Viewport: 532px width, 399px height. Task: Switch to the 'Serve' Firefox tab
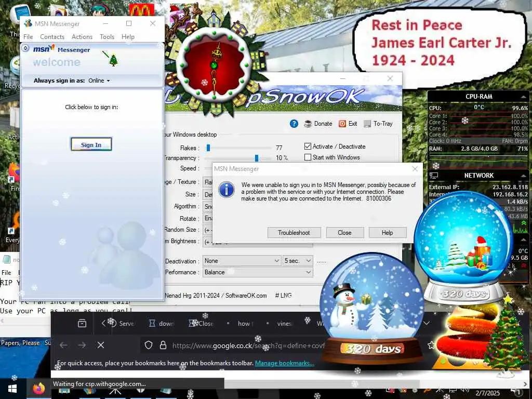pyautogui.click(x=122, y=323)
